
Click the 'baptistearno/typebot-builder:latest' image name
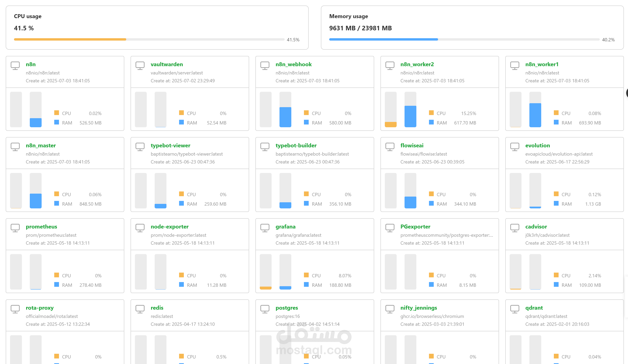coord(312,154)
